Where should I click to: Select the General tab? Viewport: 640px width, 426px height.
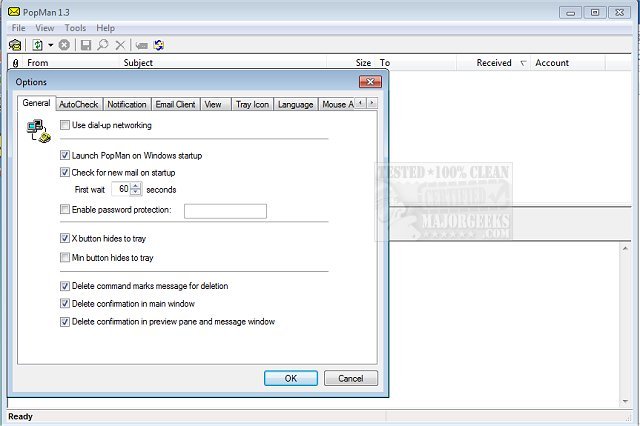click(36, 103)
